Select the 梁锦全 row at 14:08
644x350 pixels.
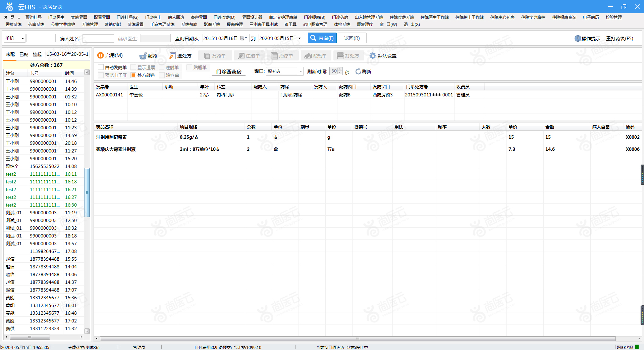pos(44,166)
